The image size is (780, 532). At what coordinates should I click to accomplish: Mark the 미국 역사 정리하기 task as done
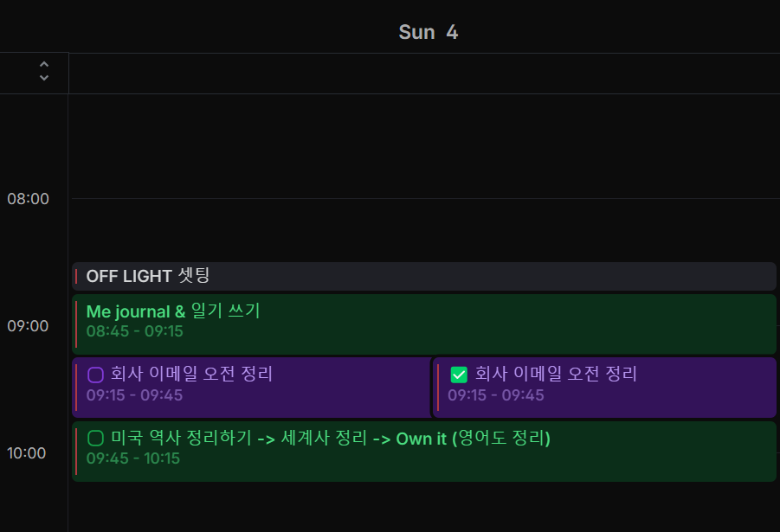(95, 439)
